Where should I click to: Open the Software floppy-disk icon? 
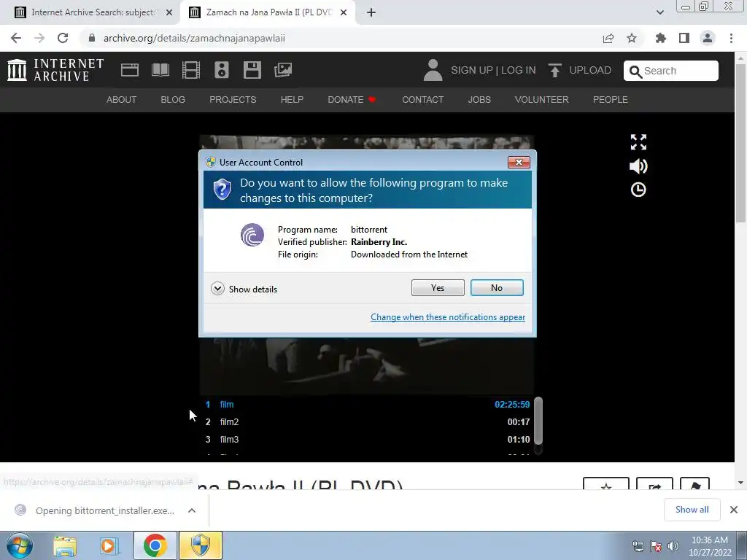click(x=252, y=70)
